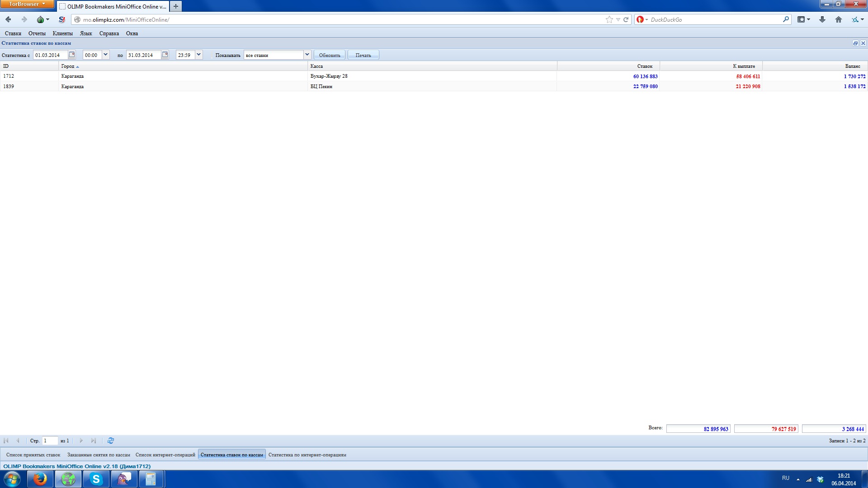Open the TorBrowser application menu
Screen dimensions: 868x488
27,4
